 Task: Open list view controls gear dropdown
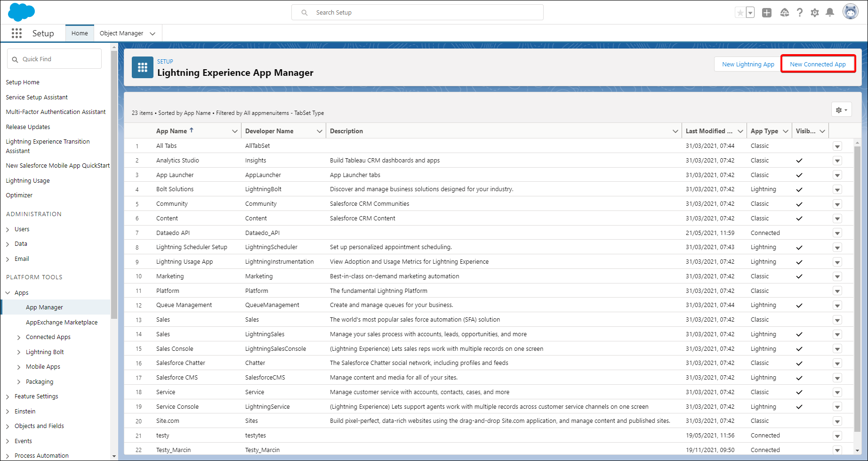pos(841,110)
